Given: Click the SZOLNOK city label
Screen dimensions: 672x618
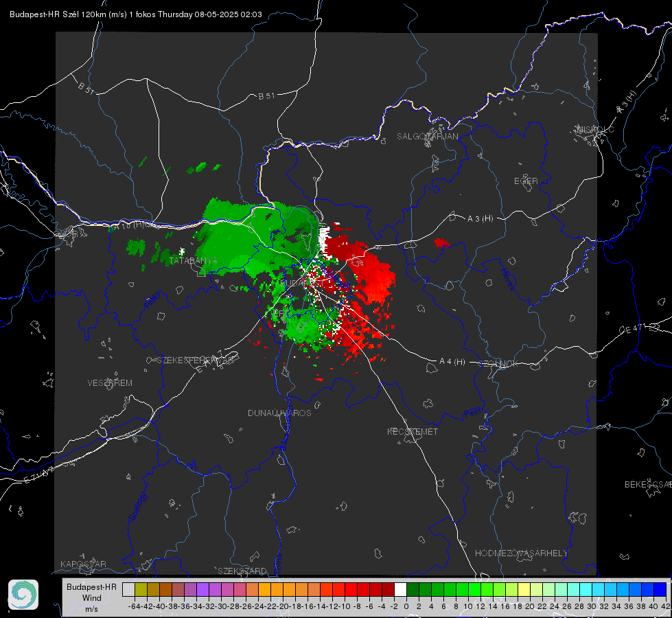Looking at the screenshot, I should (499, 363).
